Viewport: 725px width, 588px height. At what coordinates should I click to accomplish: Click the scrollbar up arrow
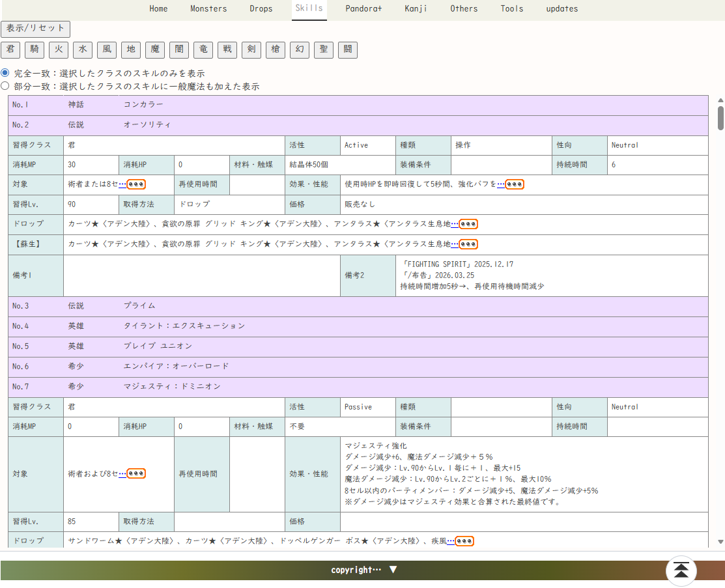click(x=720, y=100)
